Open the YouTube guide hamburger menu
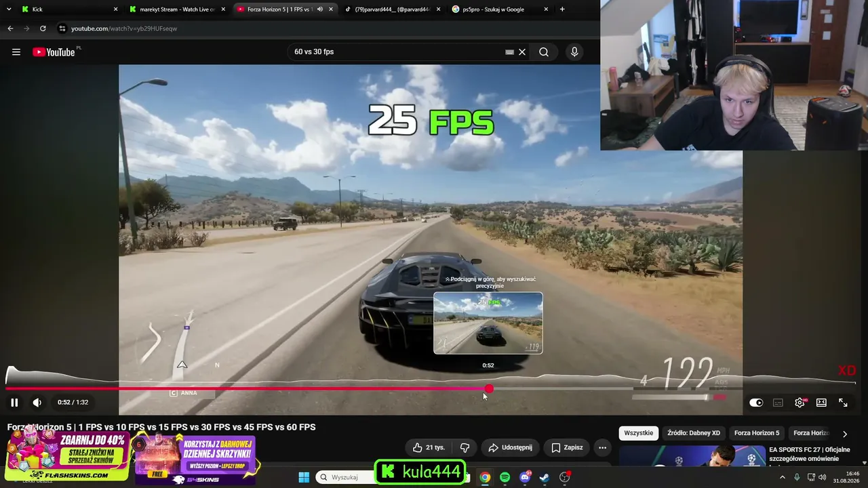868x488 pixels. tap(16, 52)
